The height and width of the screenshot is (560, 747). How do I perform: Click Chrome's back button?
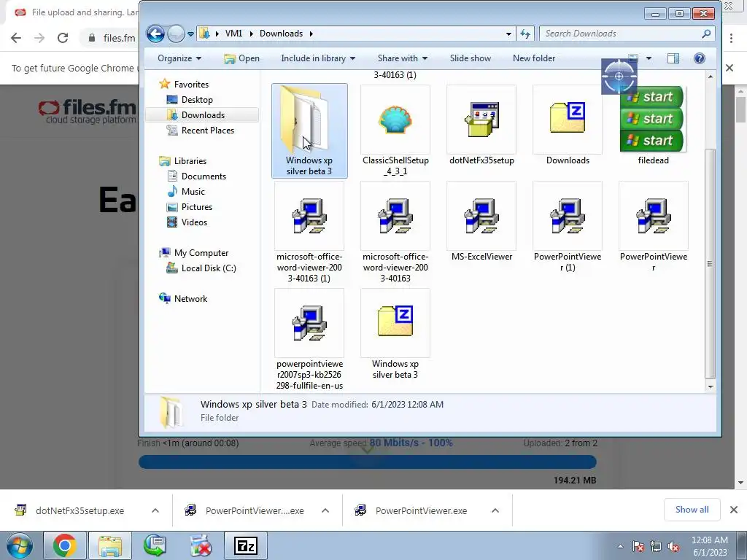pos(16,38)
